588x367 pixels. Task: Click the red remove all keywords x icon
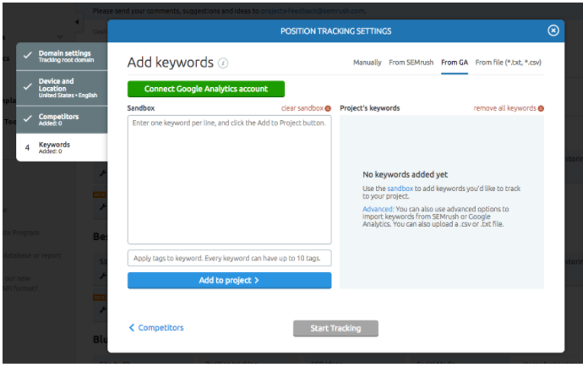541,108
